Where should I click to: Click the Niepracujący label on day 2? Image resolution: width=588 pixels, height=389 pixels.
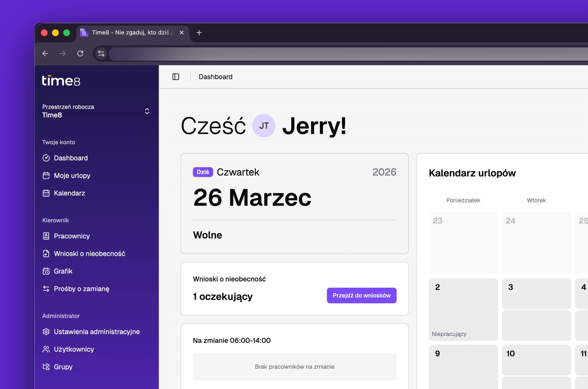click(x=449, y=334)
